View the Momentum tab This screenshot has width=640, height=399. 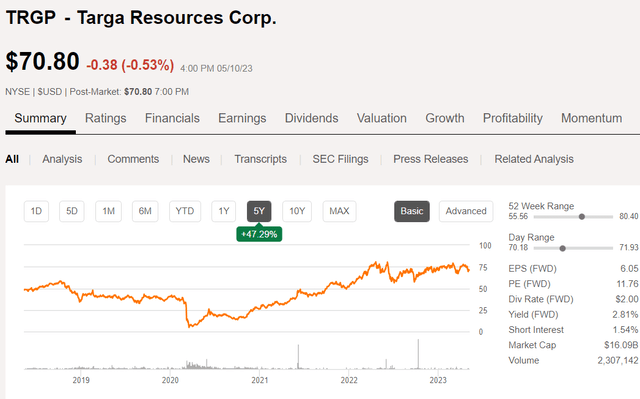pos(591,118)
